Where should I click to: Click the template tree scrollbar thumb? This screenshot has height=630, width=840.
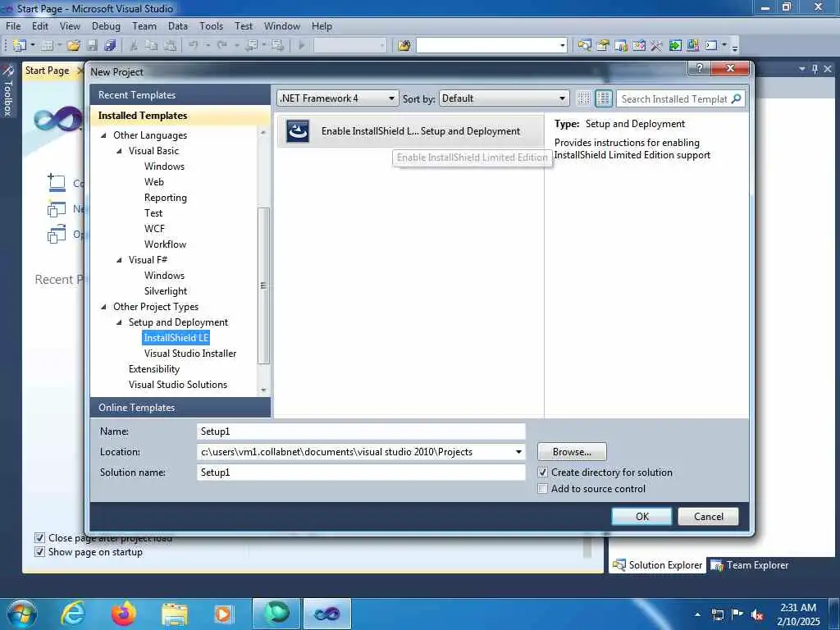tap(263, 285)
